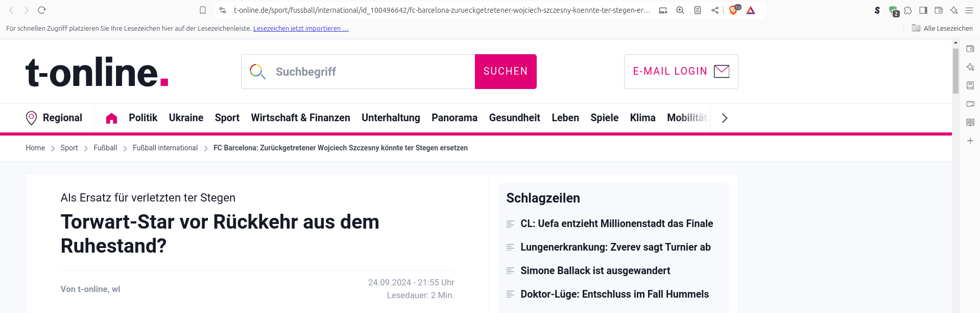Image resolution: width=980 pixels, height=313 pixels.
Task: Open the Panorama section
Action: [x=455, y=118]
